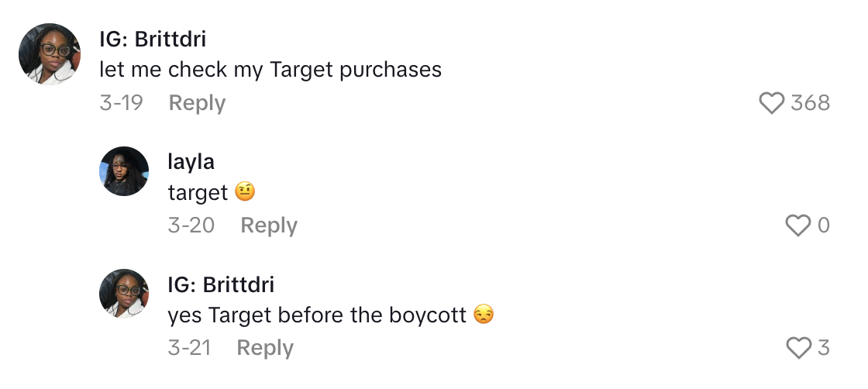The width and height of the screenshot is (868, 389).
Task: Reply to layla's comment
Action: [x=268, y=225]
